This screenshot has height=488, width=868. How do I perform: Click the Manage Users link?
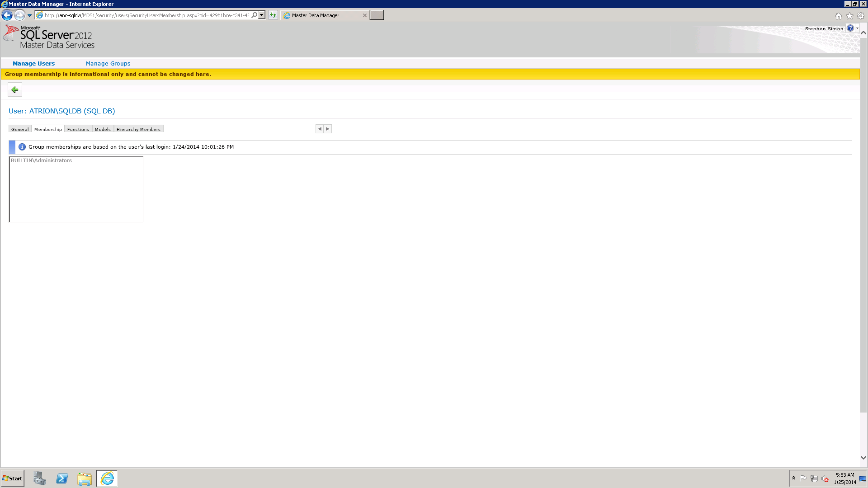point(33,64)
